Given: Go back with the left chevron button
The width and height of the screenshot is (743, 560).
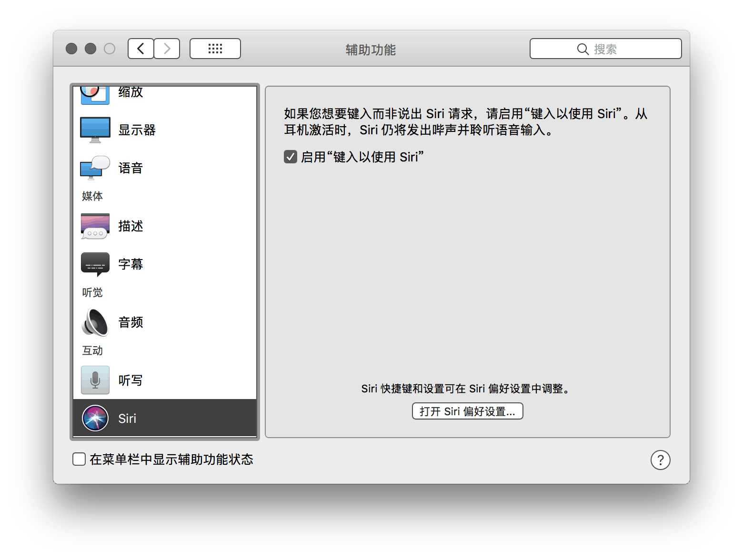Looking at the screenshot, I should pos(141,49).
